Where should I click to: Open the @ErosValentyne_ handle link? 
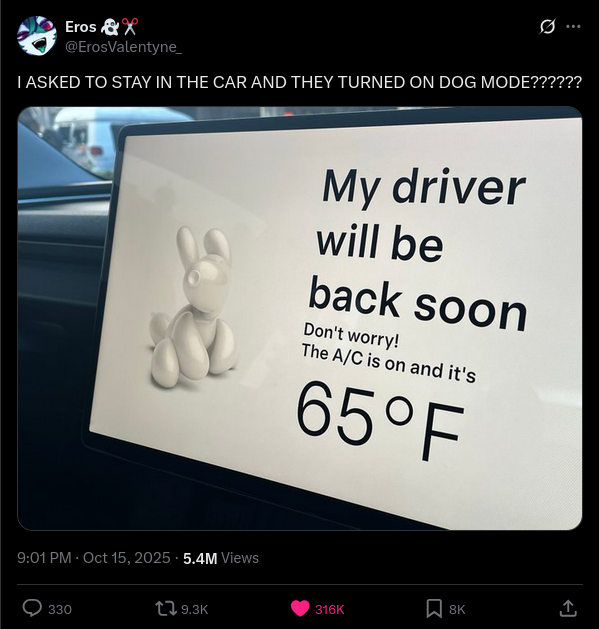[124, 47]
